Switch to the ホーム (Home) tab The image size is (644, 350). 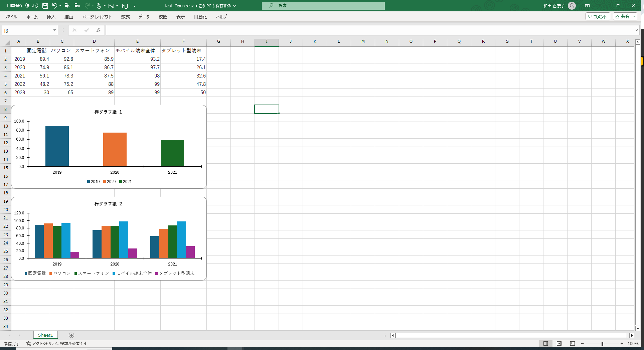pyautogui.click(x=32, y=17)
